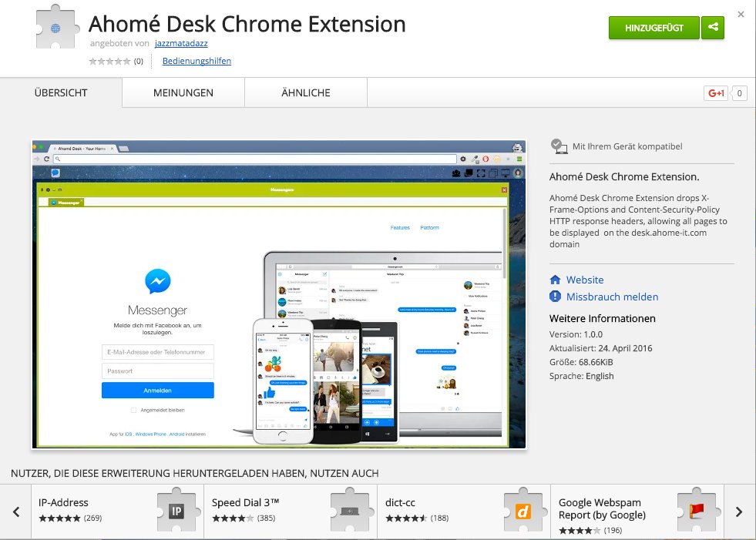The width and height of the screenshot is (756, 540).
Task: Click the Mit Ihrem Gerät kompatibel text
Action: (x=627, y=146)
